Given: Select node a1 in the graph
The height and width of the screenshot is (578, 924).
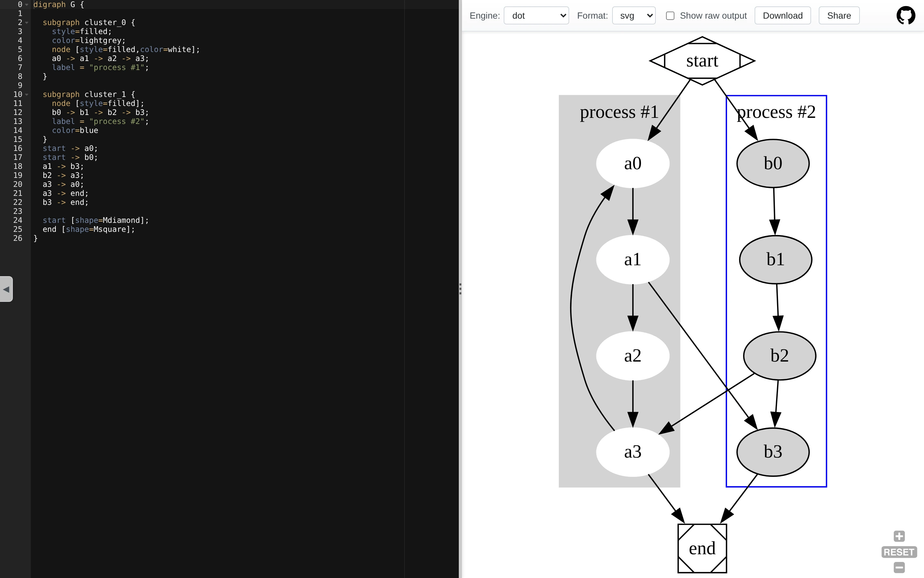Looking at the screenshot, I should click(x=633, y=259).
